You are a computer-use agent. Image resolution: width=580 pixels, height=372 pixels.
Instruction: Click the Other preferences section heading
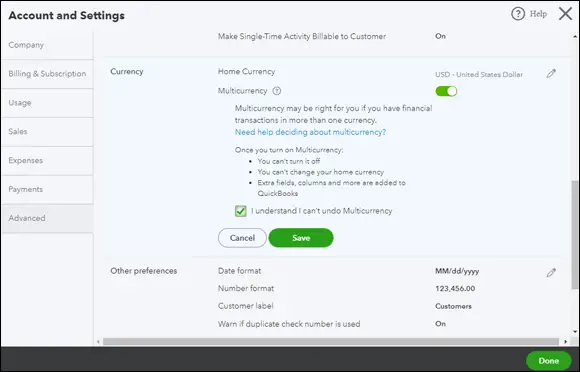point(144,271)
